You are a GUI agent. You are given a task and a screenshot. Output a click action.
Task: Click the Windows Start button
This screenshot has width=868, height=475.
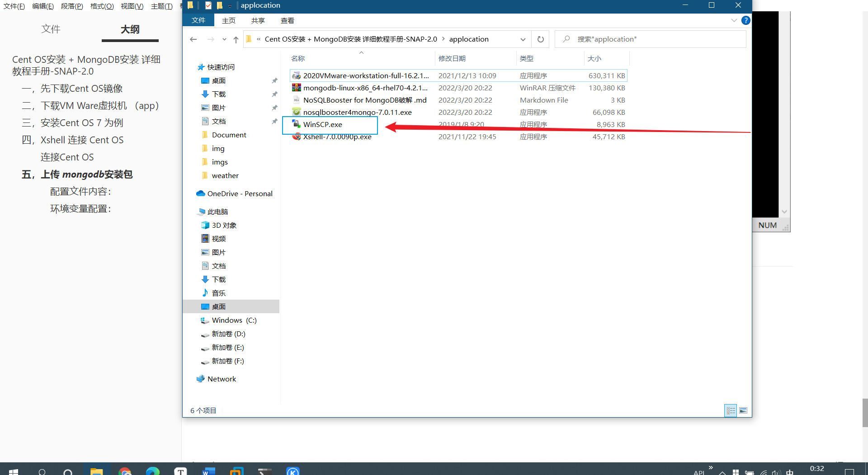click(x=14, y=471)
